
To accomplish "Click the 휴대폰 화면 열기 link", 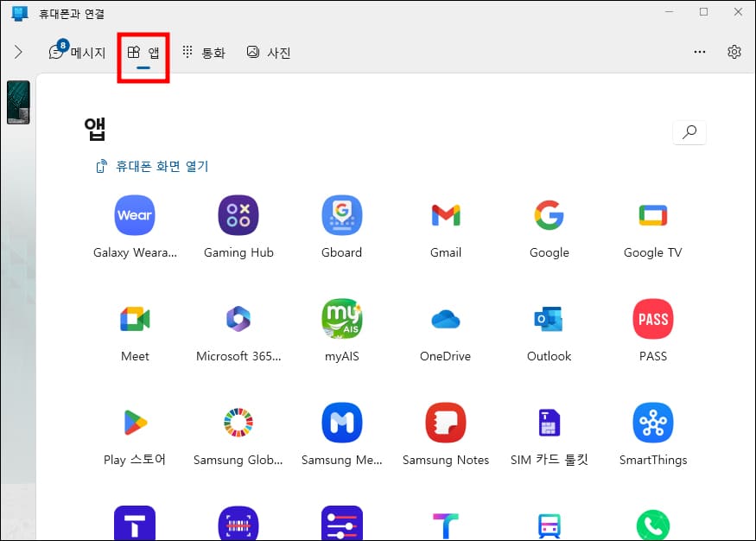I will [x=161, y=166].
